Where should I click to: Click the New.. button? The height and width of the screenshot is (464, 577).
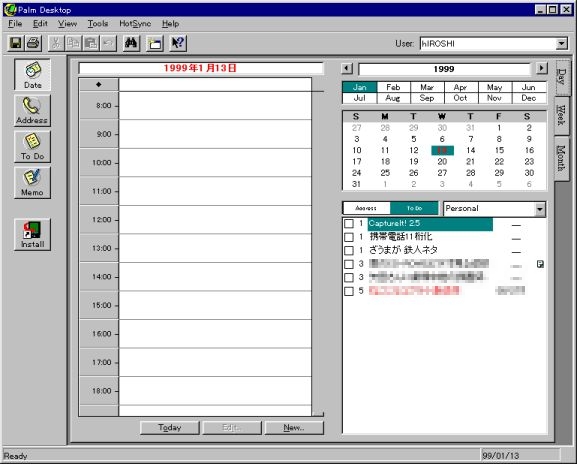coord(294,428)
